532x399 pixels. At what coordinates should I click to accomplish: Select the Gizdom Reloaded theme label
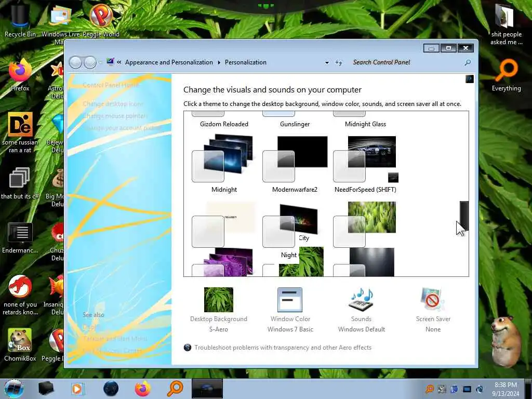tap(224, 124)
